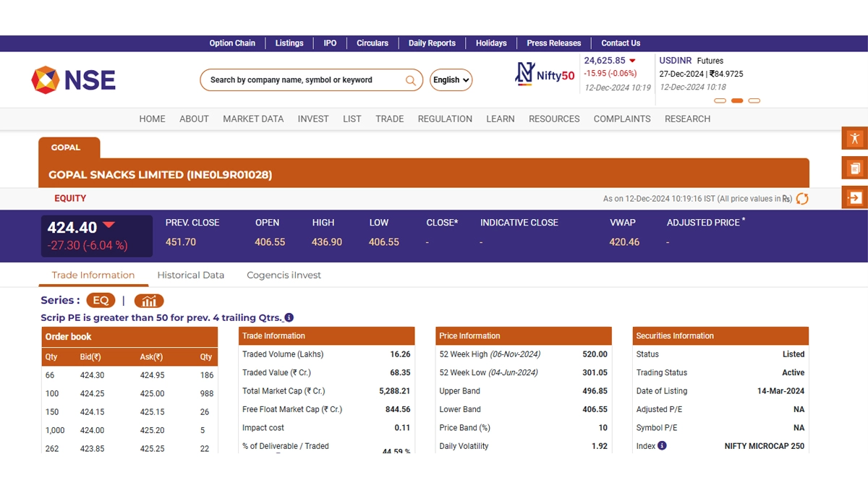Image resolution: width=868 pixels, height=488 pixels.
Task: Click the login arrow icon on right
Action: pyautogui.click(x=854, y=197)
